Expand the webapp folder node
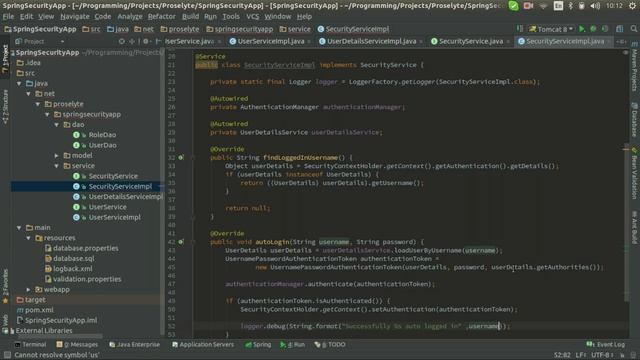640x360 pixels. click(x=29, y=290)
